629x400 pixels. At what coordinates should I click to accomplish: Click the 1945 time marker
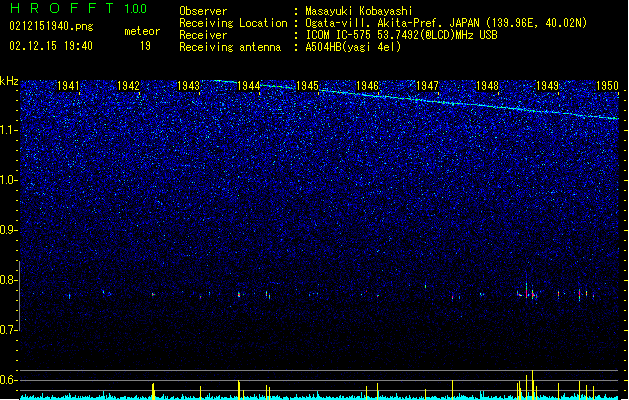308,85
